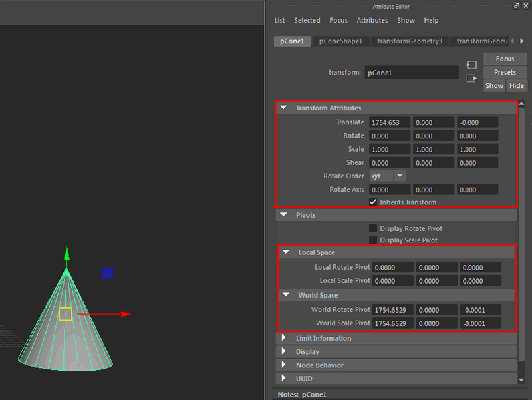This screenshot has width=532, height=400.
Task: Click the go to input connection icon
Action: point(471,65)
